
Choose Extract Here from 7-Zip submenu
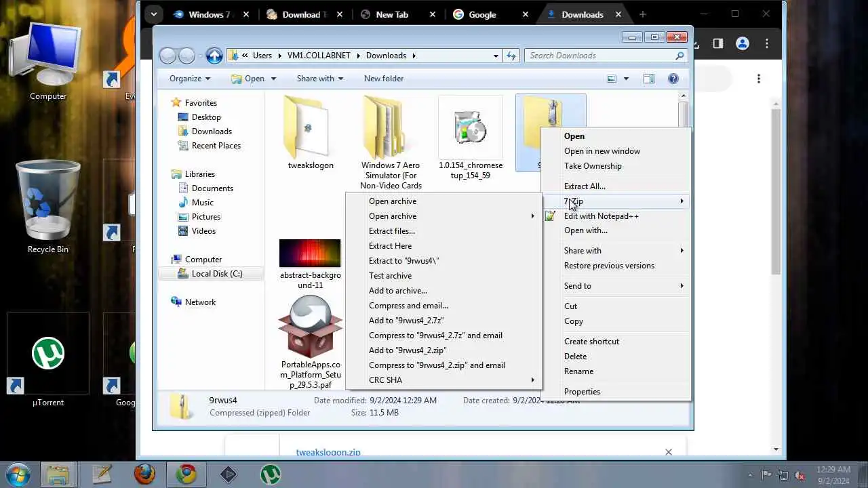click(390, 246)
